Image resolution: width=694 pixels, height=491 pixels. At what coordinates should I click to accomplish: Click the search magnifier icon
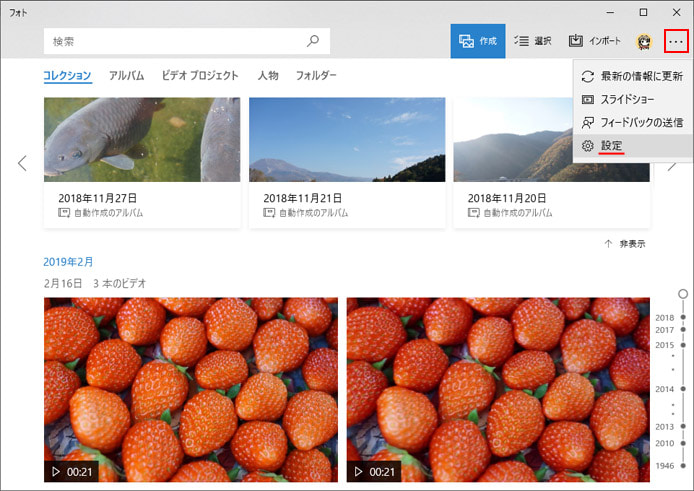[x=312, y=41]
